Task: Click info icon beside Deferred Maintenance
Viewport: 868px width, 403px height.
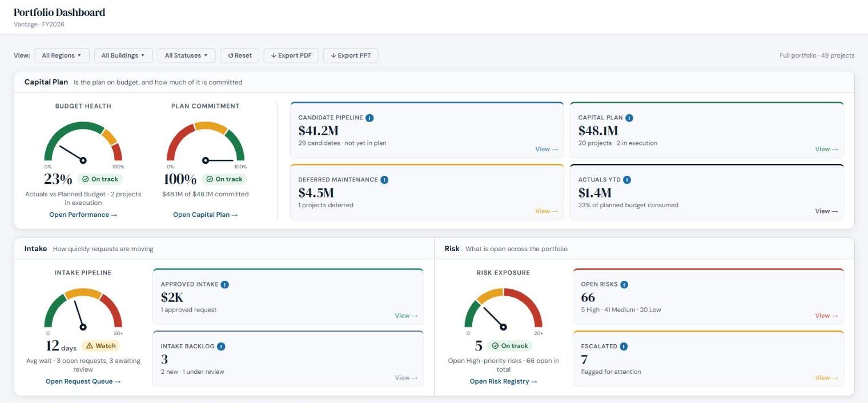Action: [384, 179]
